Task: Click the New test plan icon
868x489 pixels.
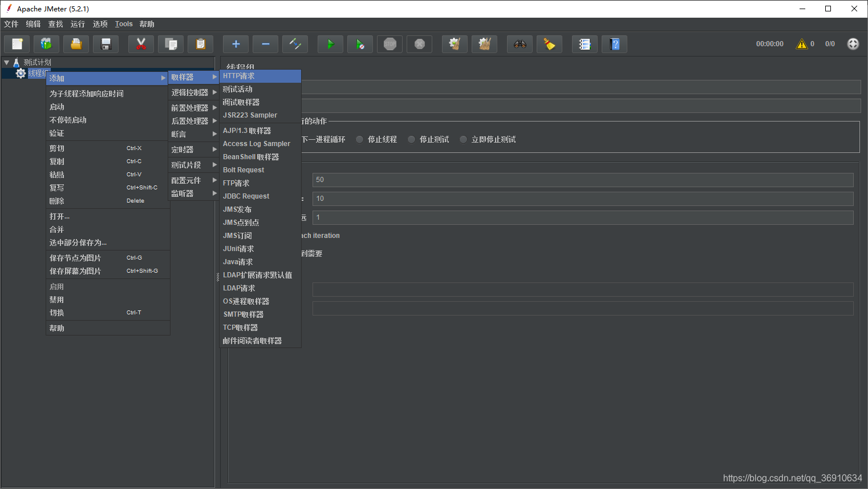Action: pyautogui.click(x=17, y=44)
